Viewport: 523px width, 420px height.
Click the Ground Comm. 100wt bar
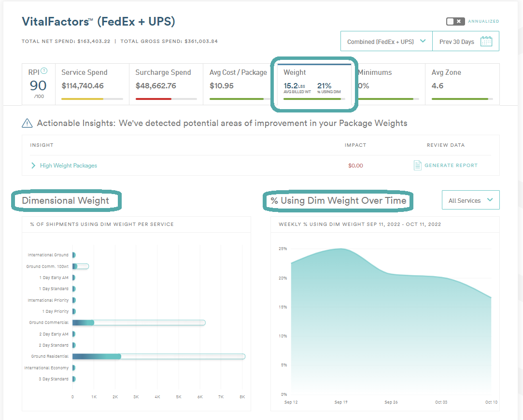[80, 266]
